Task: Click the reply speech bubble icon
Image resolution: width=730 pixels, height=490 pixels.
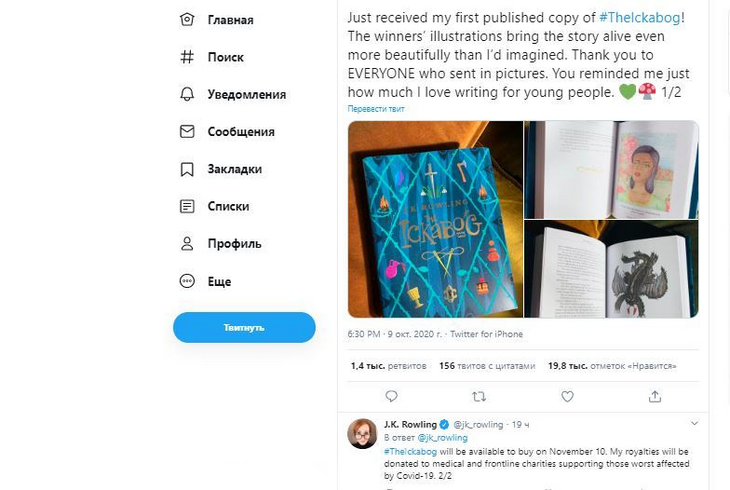Action: (391, 397)
